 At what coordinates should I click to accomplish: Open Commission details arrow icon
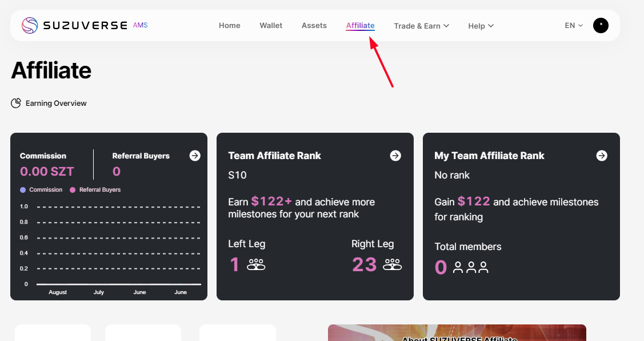[195, 156]
